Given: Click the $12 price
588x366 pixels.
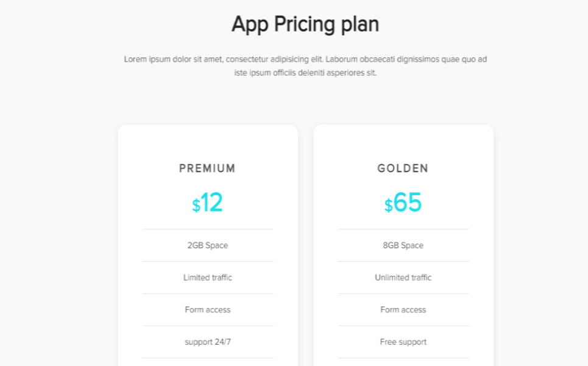Looking at the screenshot, I should tap(210, 203).
